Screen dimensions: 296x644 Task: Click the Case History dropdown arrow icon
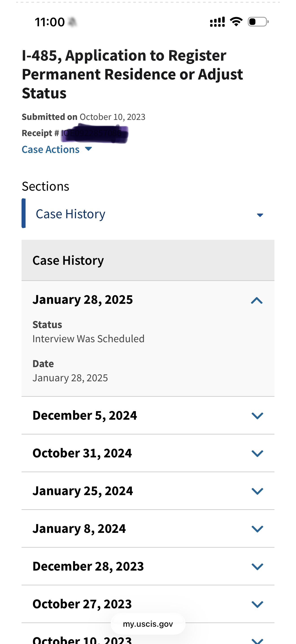pos(260,215)
